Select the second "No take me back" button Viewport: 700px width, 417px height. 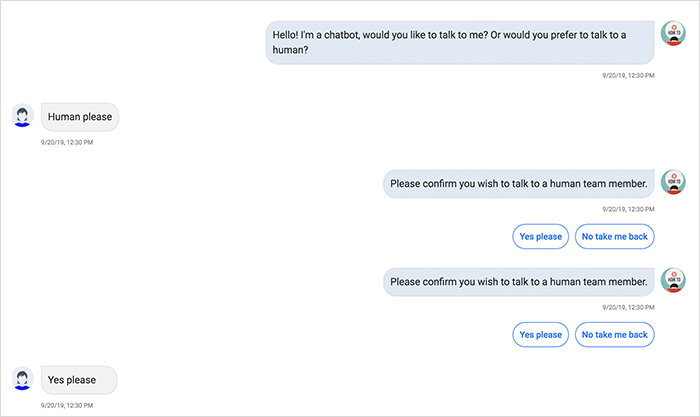point(614,334)
